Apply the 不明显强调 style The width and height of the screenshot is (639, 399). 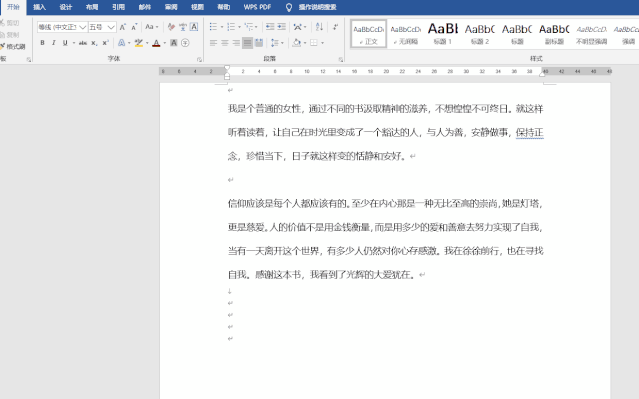click(x=591, y=34)
